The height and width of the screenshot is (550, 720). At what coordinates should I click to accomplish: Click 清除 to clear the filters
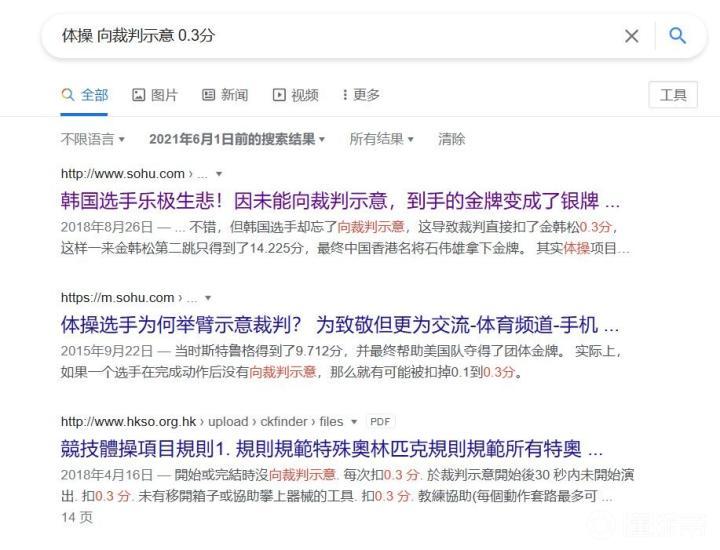[451, 139]
